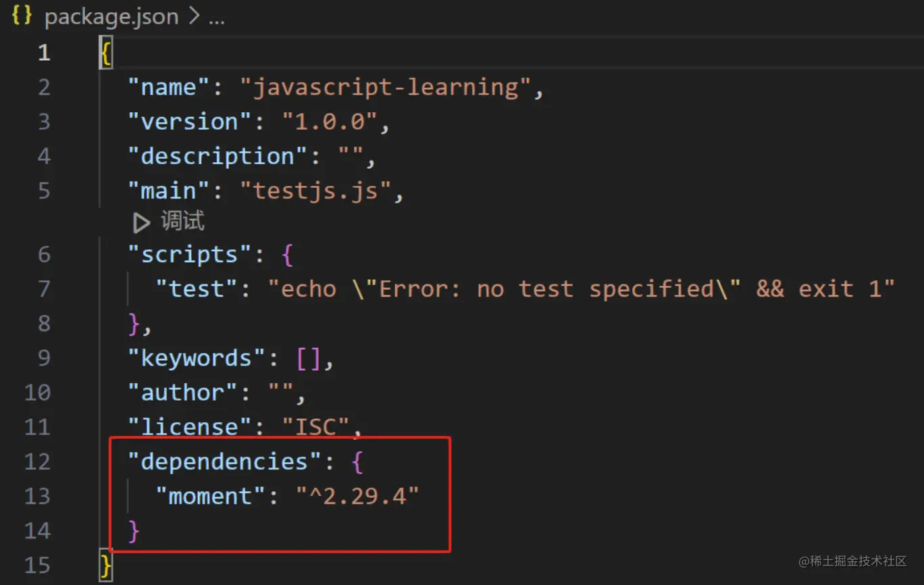Screen dimensions: 924x585
Task: Click the breadcrumb chevron separator after package.json
Action: point(194,18)
